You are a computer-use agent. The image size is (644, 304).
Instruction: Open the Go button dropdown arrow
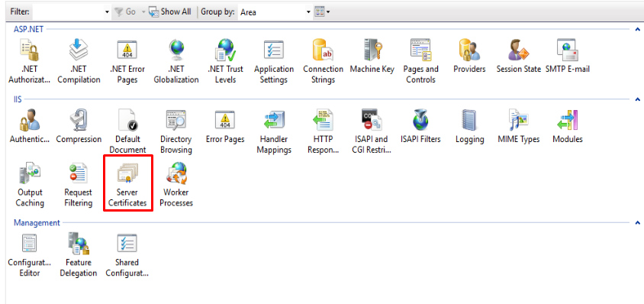[143, 12]
